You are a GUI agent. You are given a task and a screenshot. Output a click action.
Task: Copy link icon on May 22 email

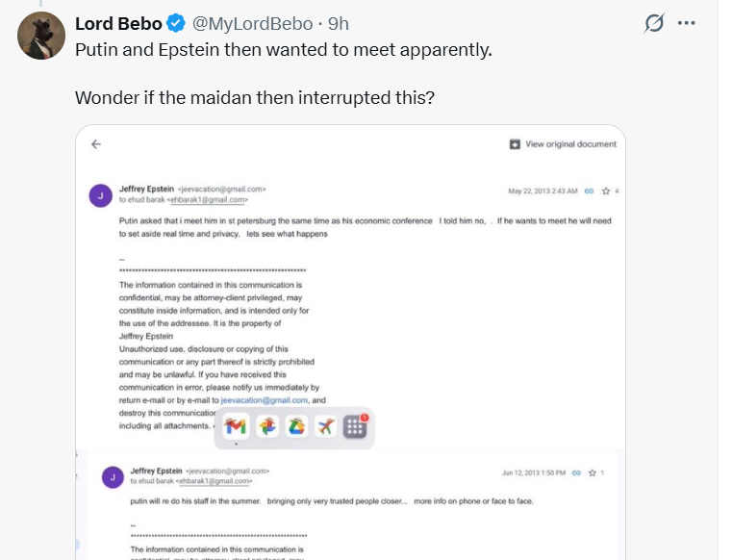(x=589, y=191)
